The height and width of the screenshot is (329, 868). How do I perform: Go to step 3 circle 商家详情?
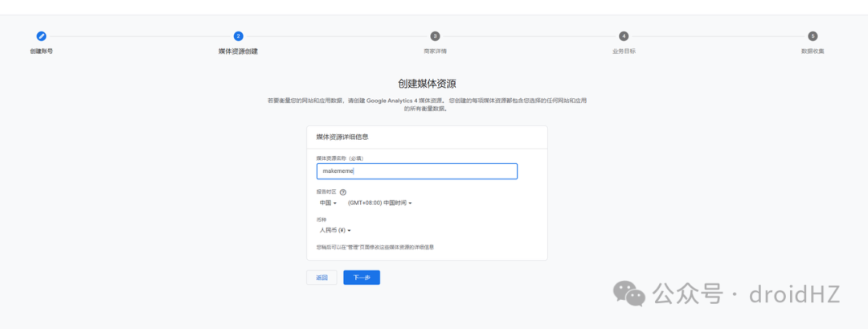[x=435, y=36]
